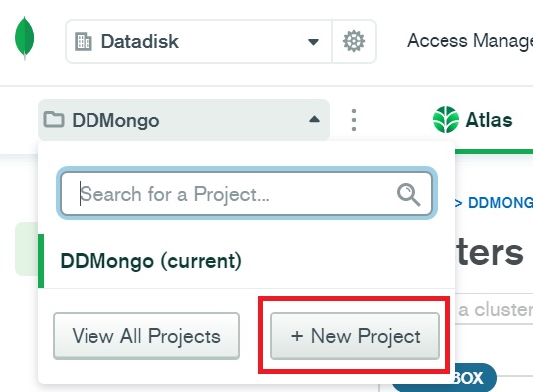Click the magnifying glass search icon

(x=409, y=194)
